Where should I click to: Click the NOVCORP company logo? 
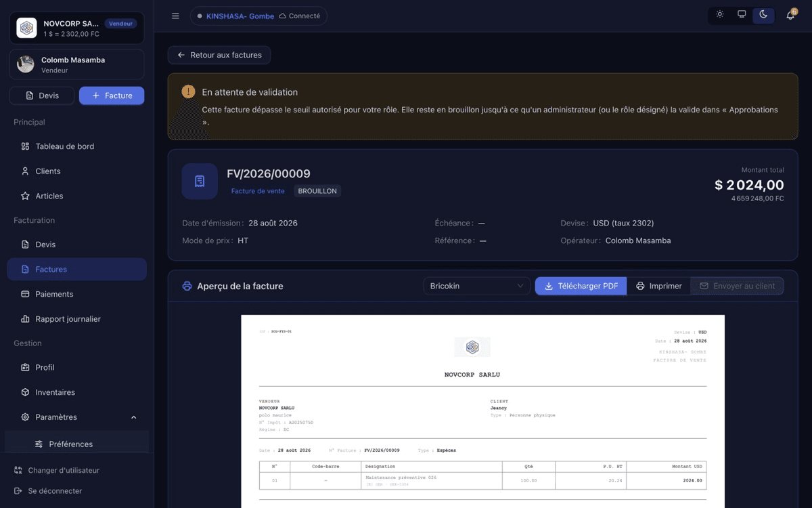click(x=26, y=28)
